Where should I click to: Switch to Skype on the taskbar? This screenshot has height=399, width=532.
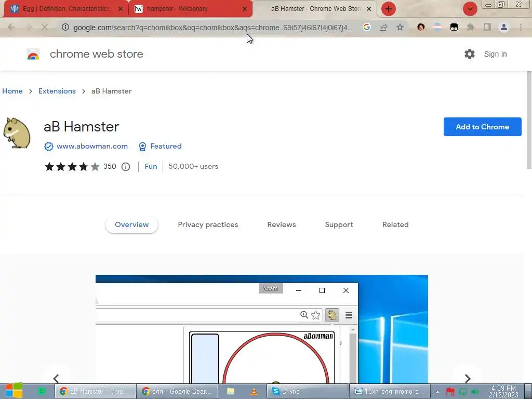(308, 392)
